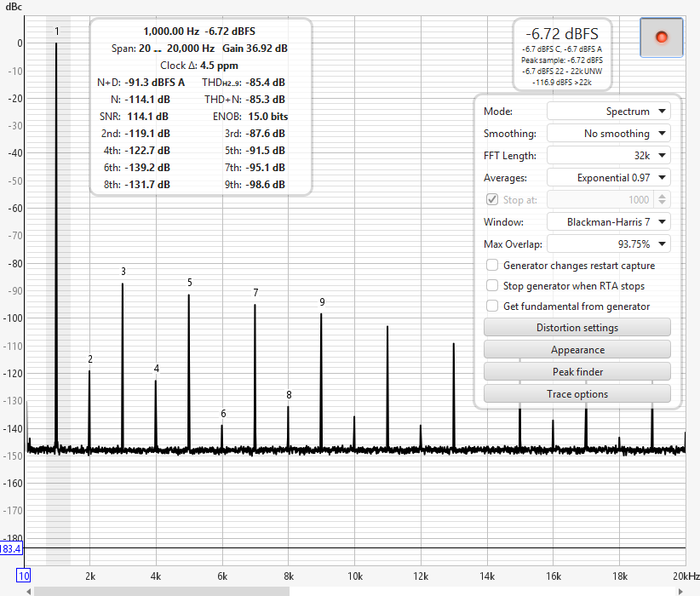Expand the Smoothing dropdown
Image resolution: width=700 pixels, height=596 pixels.
(x=609, y=133)
